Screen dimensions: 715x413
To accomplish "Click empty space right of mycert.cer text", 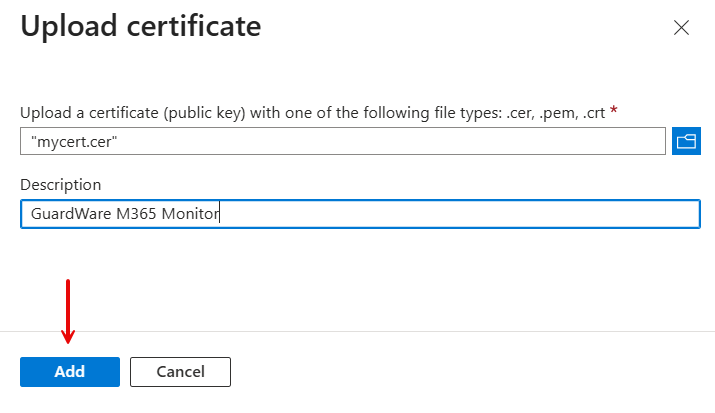I will pyautogui.click(x=400, y=141).
